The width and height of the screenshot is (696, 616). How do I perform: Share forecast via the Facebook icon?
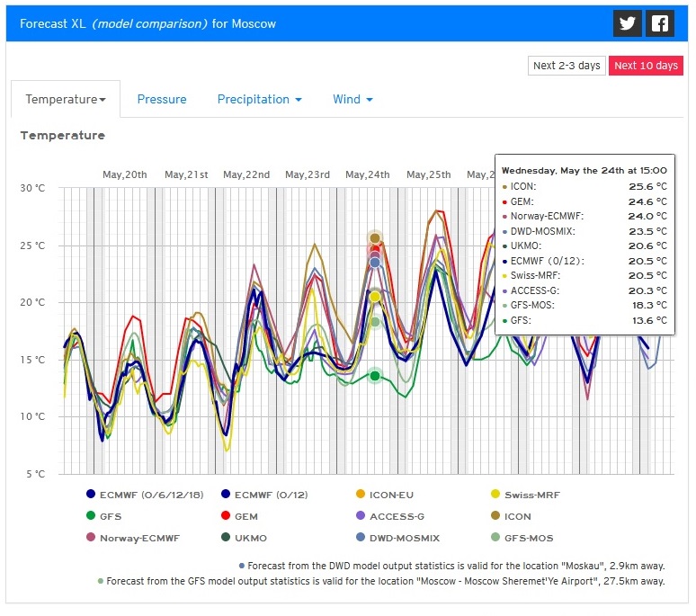pos(660,23)
